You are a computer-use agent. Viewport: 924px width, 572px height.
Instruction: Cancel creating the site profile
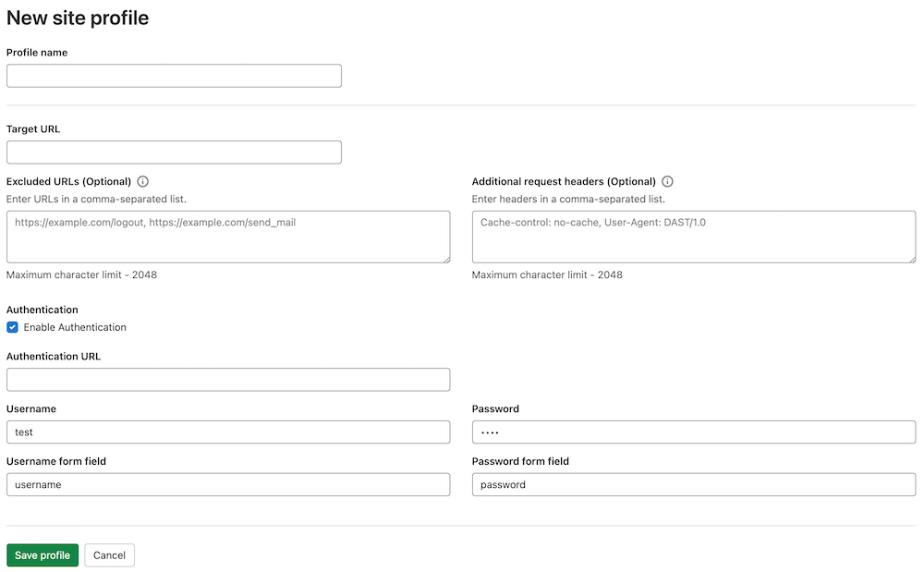pyautogui.click(x=109, y=555)
